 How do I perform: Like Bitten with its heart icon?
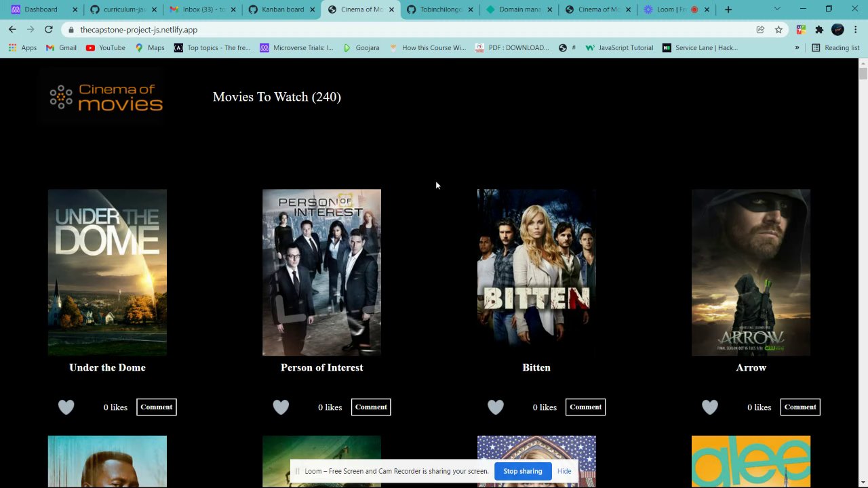[496, 407]
